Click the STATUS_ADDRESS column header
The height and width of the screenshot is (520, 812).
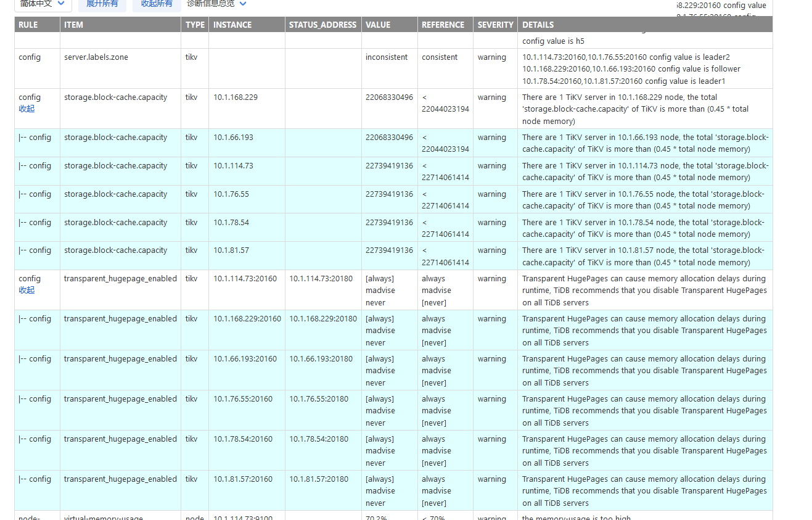(322, 25)
